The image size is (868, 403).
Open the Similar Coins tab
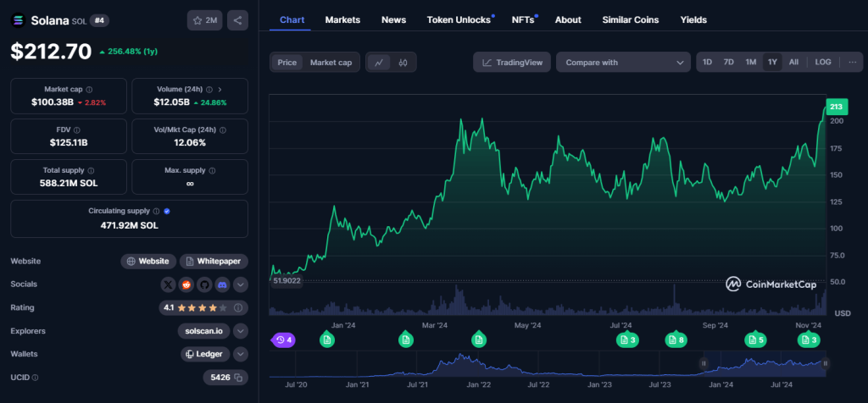pyautogui.click(x=631, y=20)
